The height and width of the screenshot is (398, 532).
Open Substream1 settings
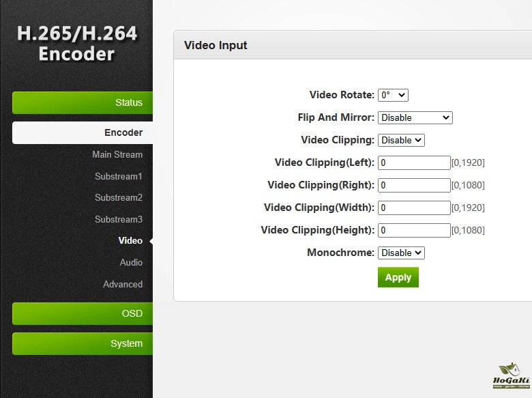point(119,176)
